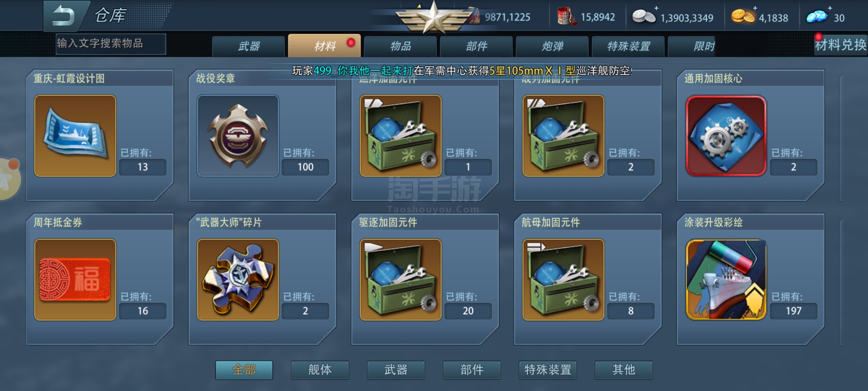Screen dimensions: 868x391
Task: Select the 航母加固元件 toolbox icon
Action: [x=563, y=279]
